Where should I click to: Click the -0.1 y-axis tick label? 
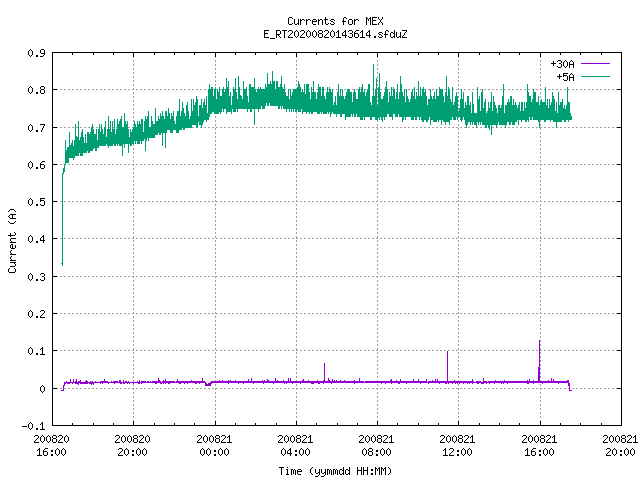[33, 426]
